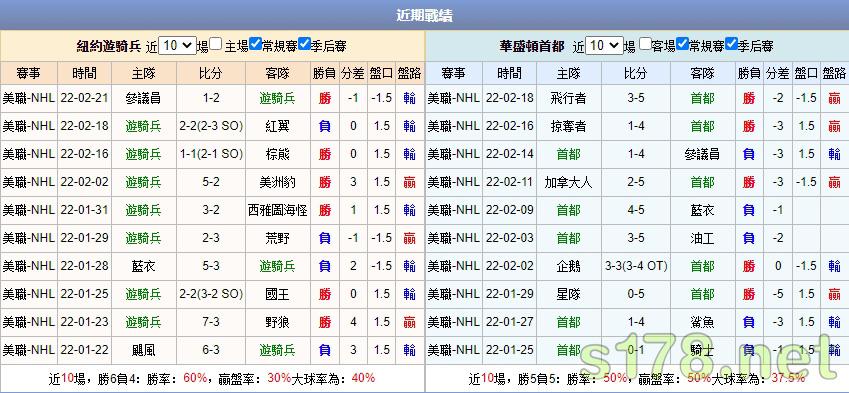Click 時間 column header in Rangers table

point(84,73)
